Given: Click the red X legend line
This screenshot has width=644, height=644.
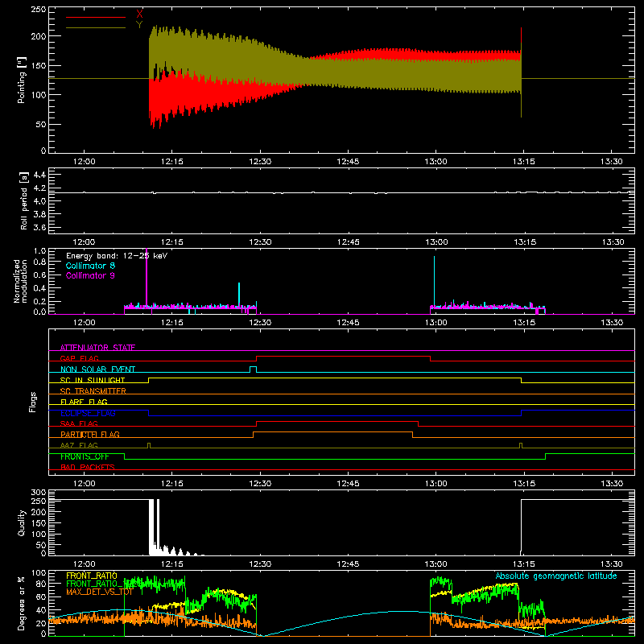Looking at the screenshot, I should pyautogui.click(x=96, y=17).
